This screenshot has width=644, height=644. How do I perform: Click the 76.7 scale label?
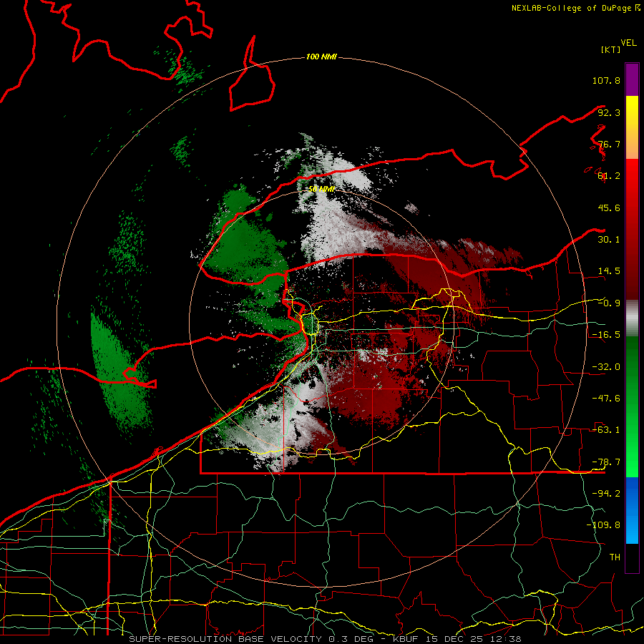pyautogui.click(x=609, y=144)
